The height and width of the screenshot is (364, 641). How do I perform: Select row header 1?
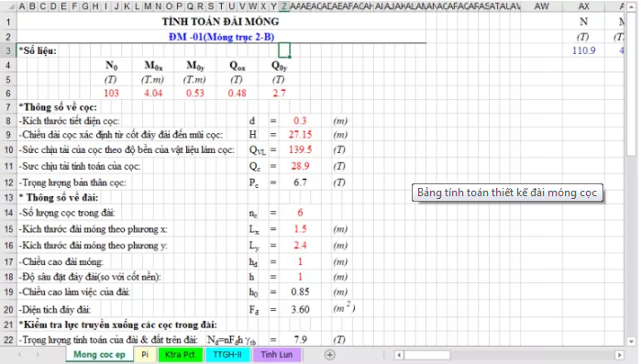click(8, 21)
